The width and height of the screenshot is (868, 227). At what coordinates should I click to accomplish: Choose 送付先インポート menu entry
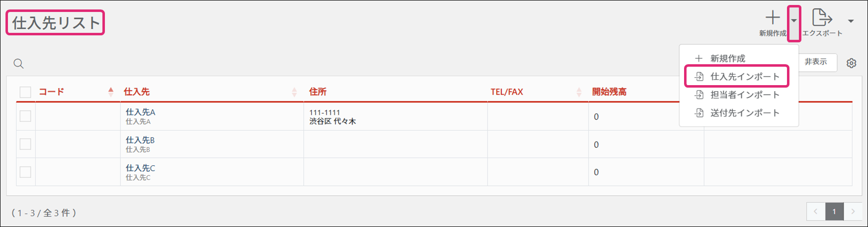tap(744, 113)
